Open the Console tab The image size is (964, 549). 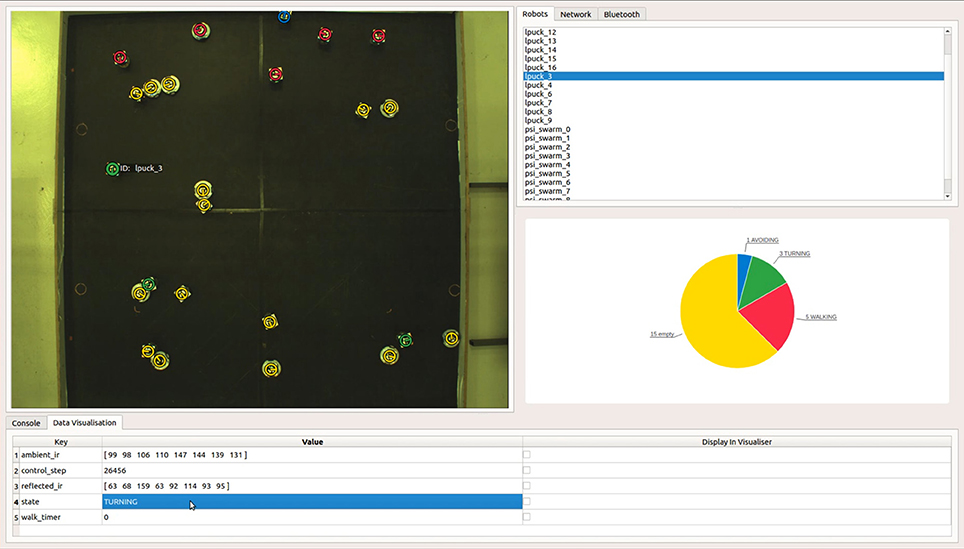click(x=26, y=423)
